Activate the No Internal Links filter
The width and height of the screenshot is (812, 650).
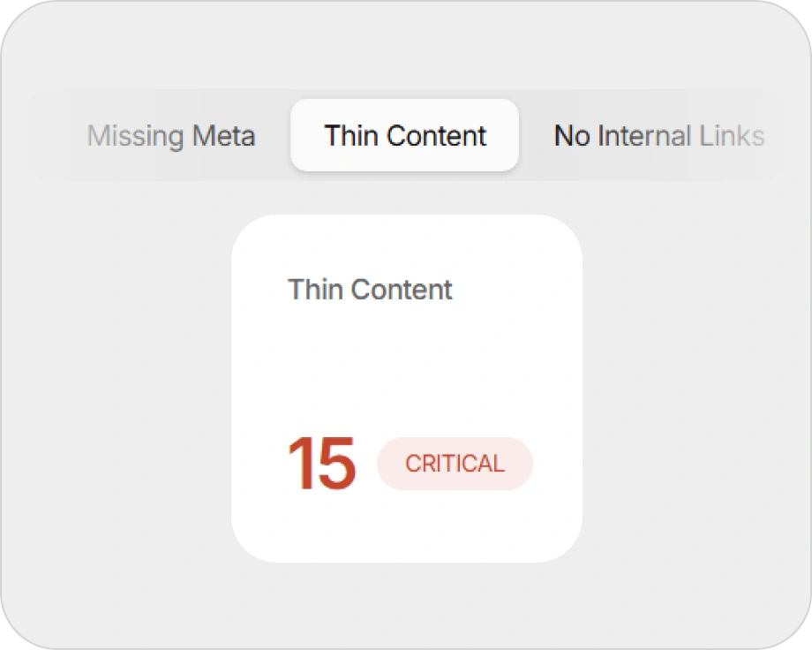point(658,136)
